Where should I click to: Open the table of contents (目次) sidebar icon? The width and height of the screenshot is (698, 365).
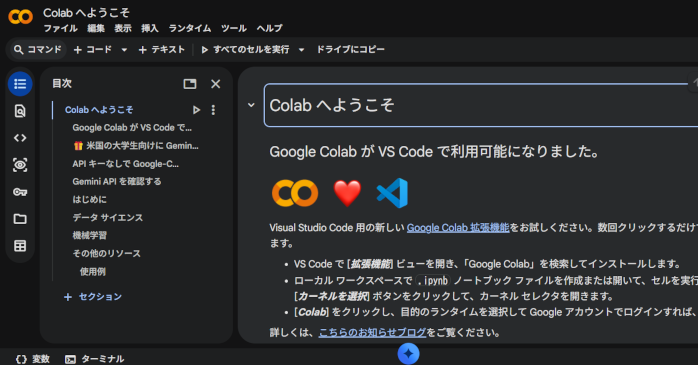pyautogui.click(x=20, y=84)
